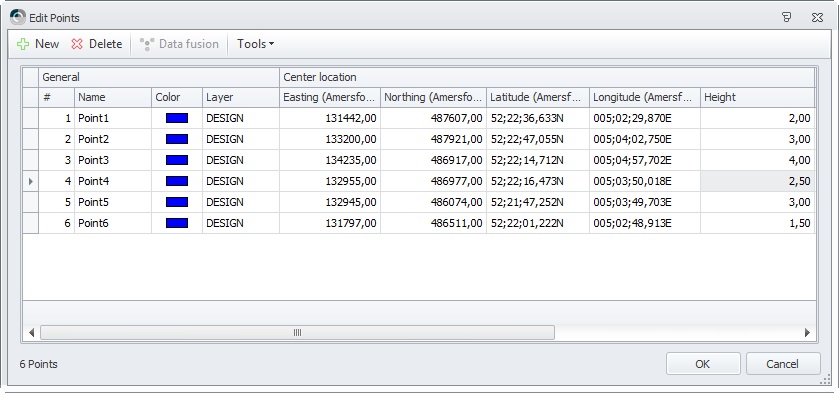Confirm changes with the OK button
This screenshot has height=393, width=839.
coord(703,364)
